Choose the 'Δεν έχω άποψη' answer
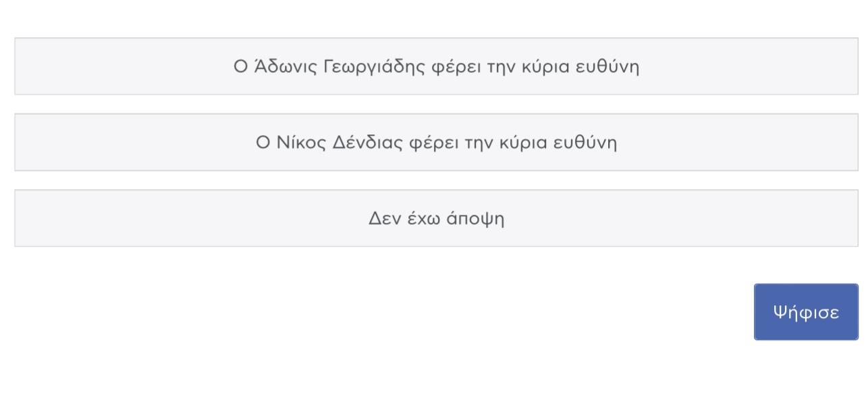 [436, 218]
